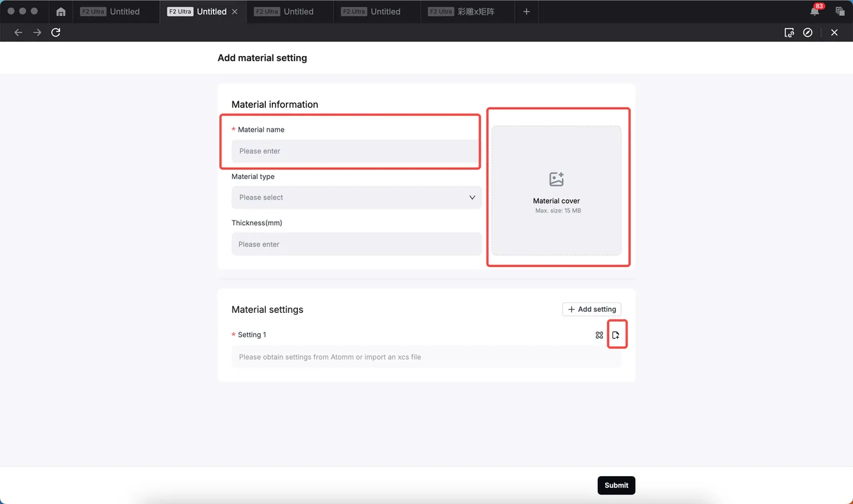This screenshot has height=504, width=853.
Task: Open the Material type dropdown
Action: click(x=357, y=197)
